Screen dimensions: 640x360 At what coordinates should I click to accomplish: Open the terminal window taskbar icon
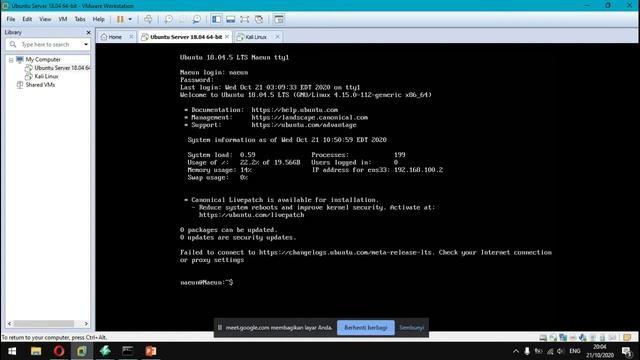(128, 351)
